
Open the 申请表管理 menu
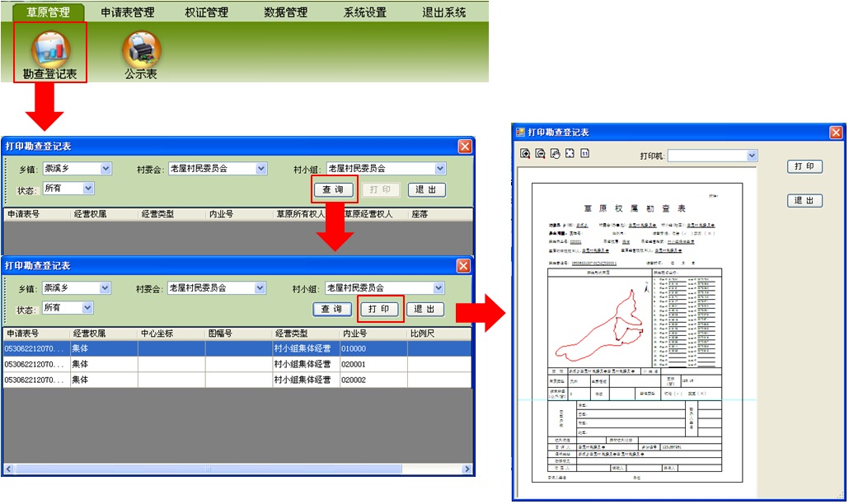tap(127, 12)
